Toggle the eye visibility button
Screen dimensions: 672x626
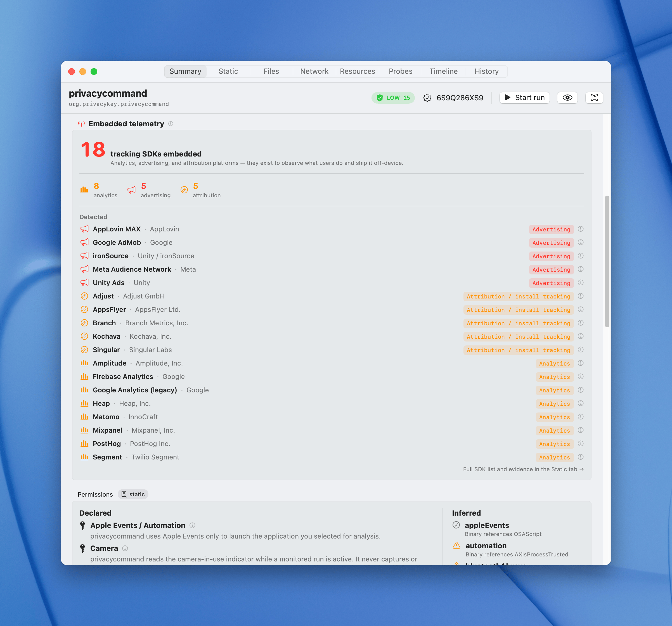coord(567,98)
